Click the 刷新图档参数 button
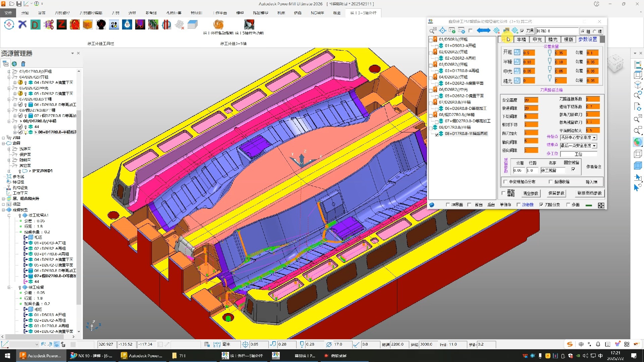Screen dimensions: 644x362 589,193
